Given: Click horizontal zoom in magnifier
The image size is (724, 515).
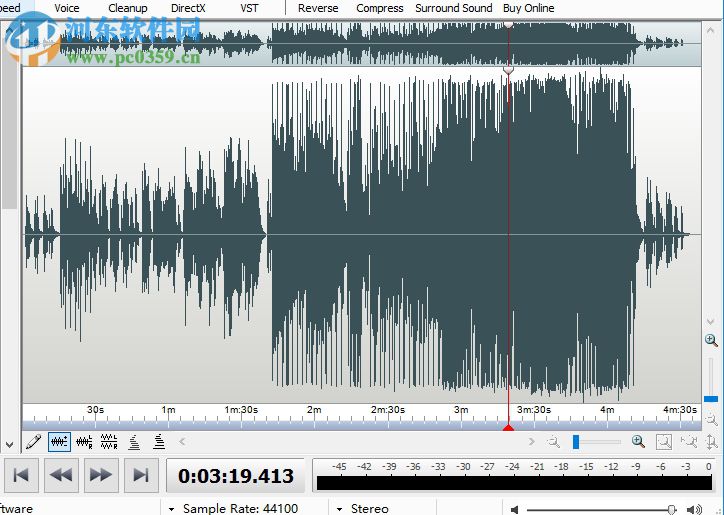Looking at the screenshot, I should tap(638, 442).
